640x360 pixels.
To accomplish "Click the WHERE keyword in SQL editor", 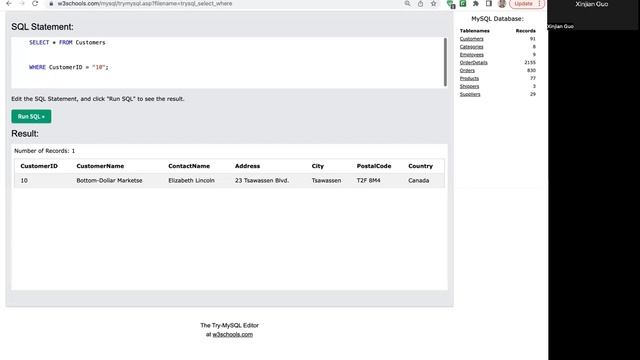I will coord(37,67).
